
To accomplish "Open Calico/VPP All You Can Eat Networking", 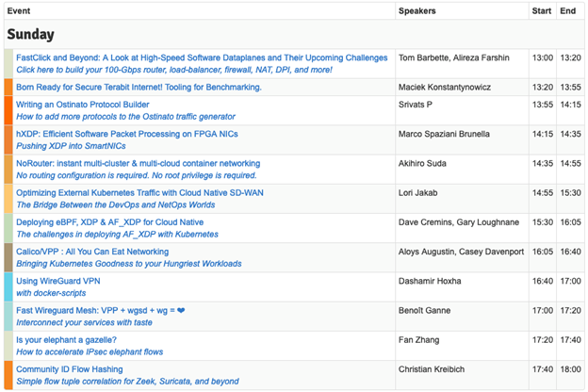I will click(92, 252).
